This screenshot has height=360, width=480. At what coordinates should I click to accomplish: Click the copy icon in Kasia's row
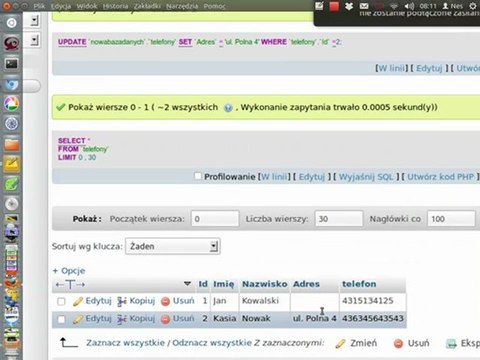click(122, 319)
